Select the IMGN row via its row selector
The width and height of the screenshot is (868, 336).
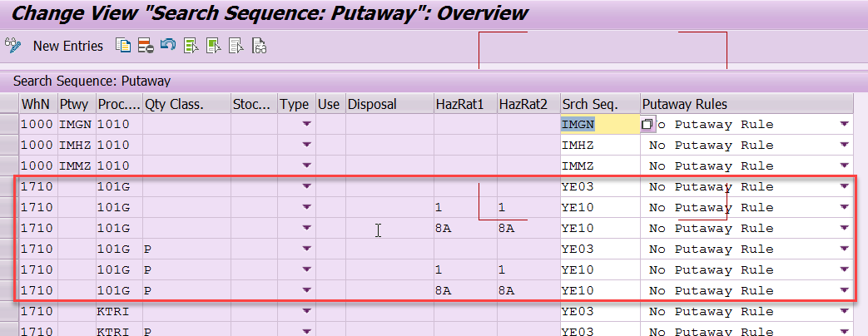[9, 125]
